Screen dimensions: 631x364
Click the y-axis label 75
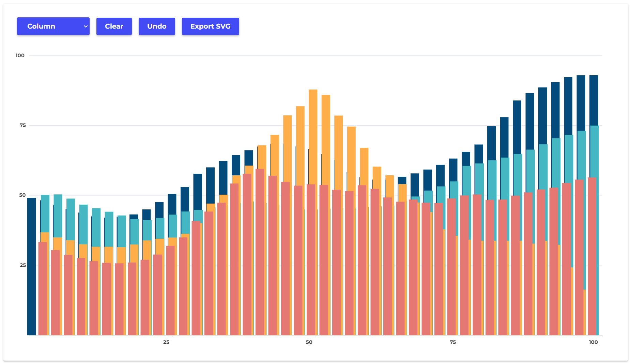point(22,125)
